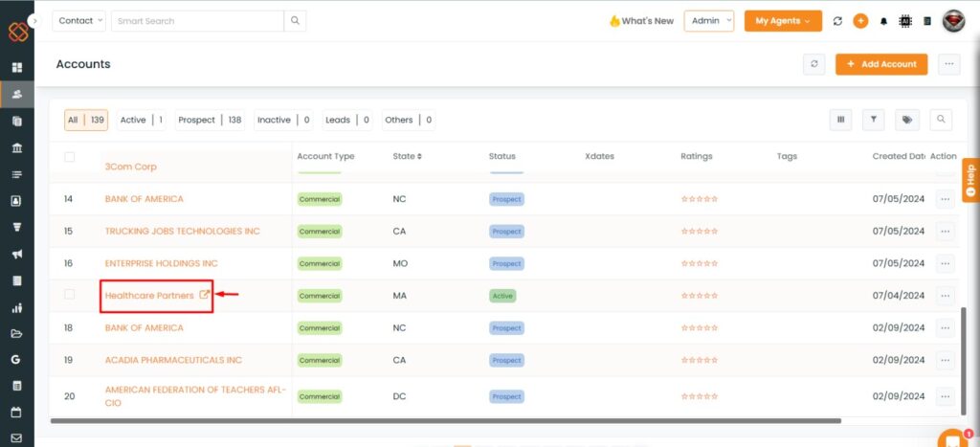
Task: Open the megaphone marketing icon in sidebar
Action: pos(17,254)
